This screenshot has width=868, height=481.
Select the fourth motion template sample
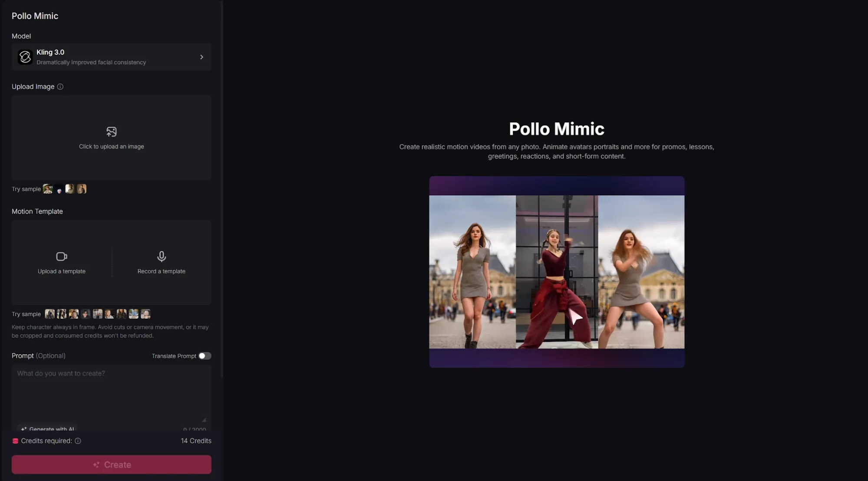pos(86,314)
